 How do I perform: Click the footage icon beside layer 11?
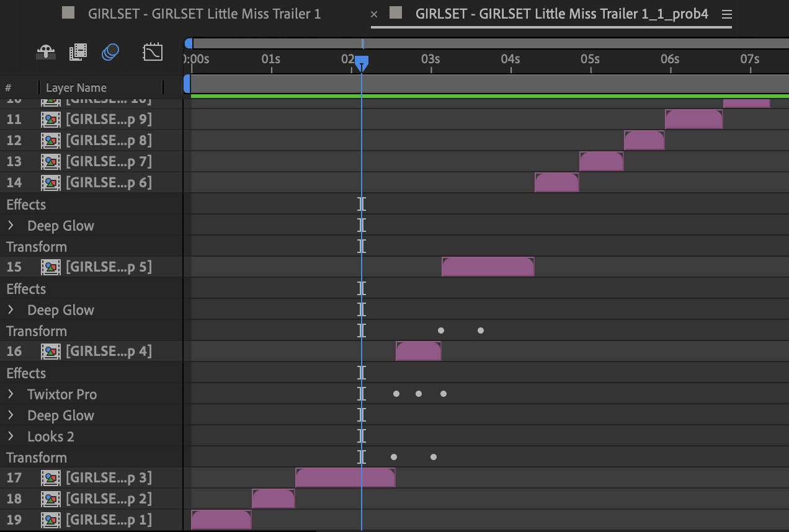[x=50, y=119]
